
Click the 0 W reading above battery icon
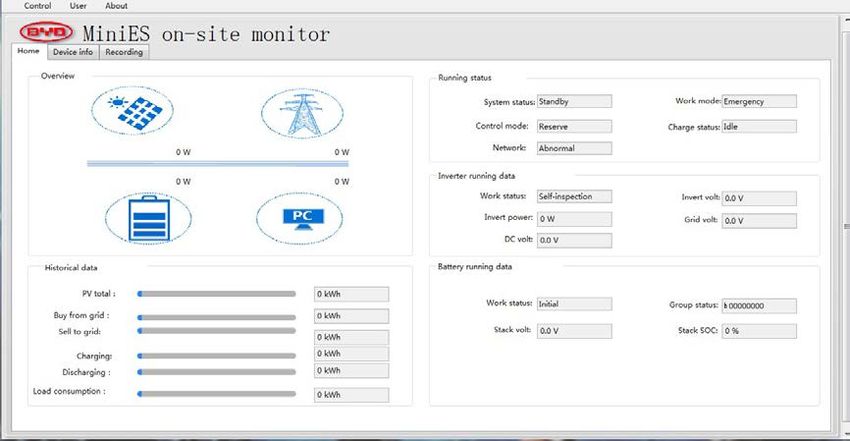[x=183, y=181]
